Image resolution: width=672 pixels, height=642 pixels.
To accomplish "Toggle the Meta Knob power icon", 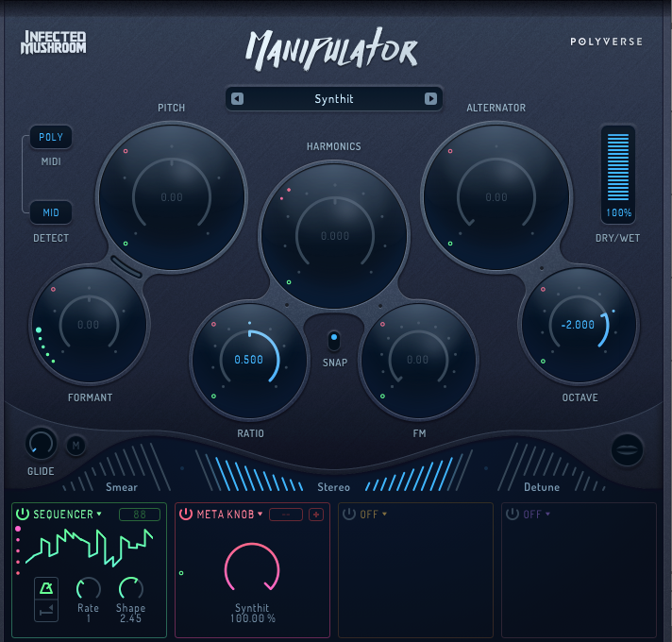I will (x=186, y=514).
